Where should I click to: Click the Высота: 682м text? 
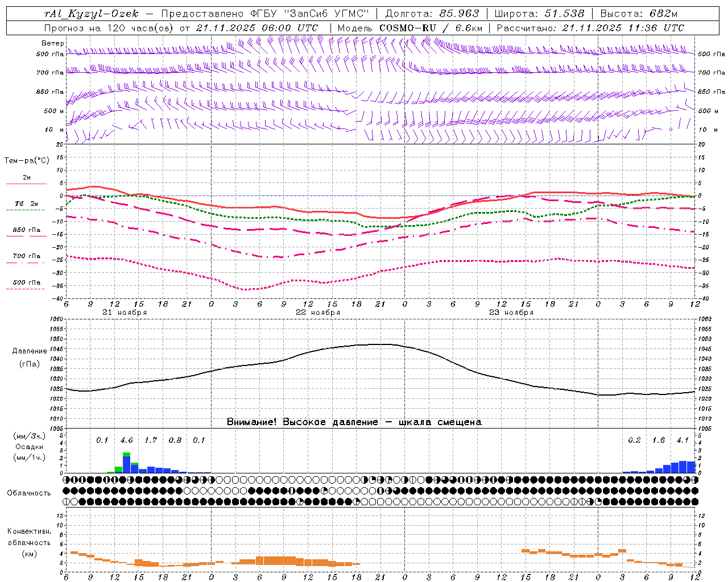click(639, 14)
